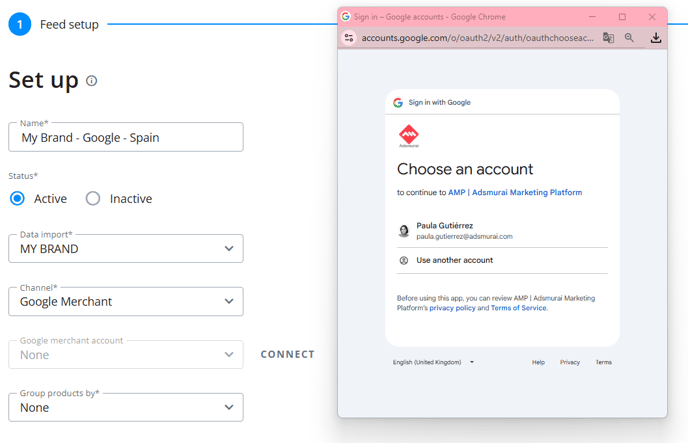
Task: Open the Terms of Service link
Action: click(519, 308)
